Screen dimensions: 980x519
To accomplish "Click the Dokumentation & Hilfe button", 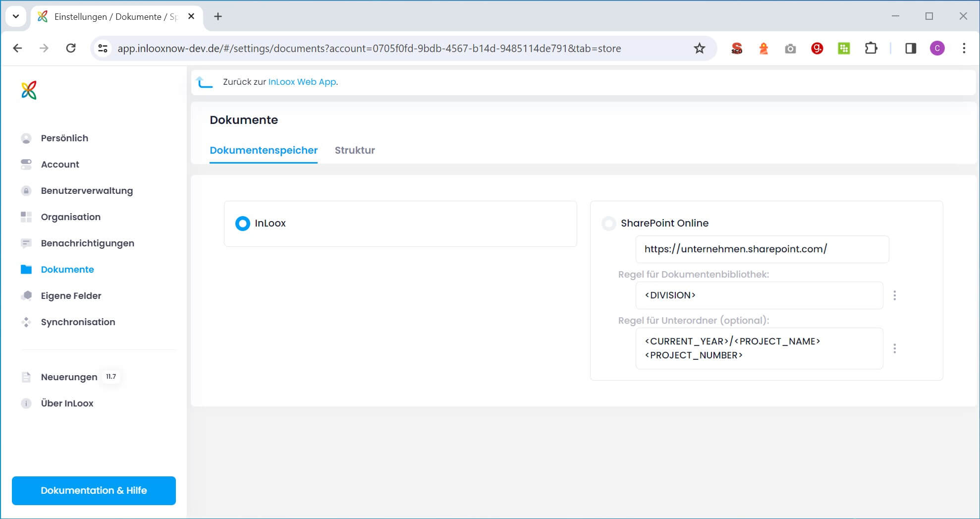I will tap(93, 490).
